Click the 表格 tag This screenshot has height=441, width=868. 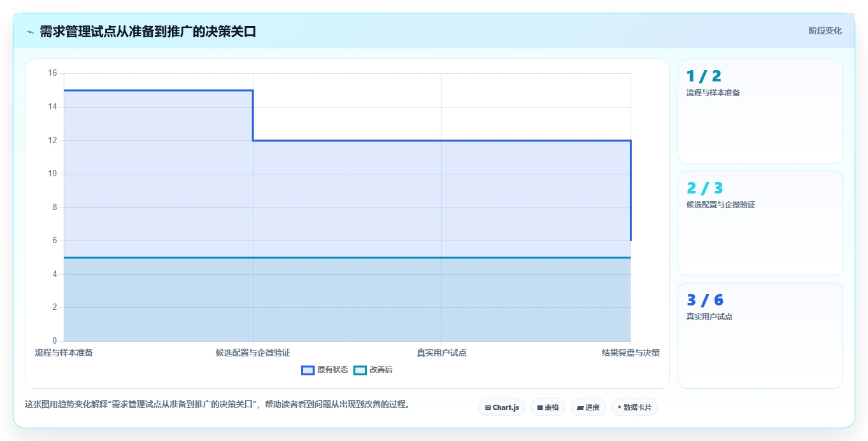(548, 407)
